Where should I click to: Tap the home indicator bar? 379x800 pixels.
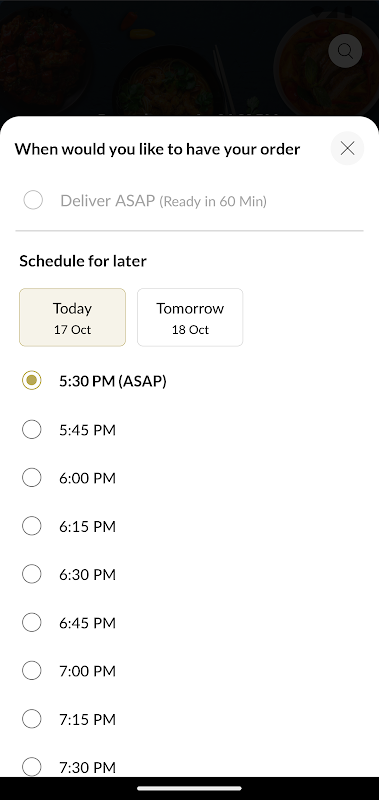189,789
